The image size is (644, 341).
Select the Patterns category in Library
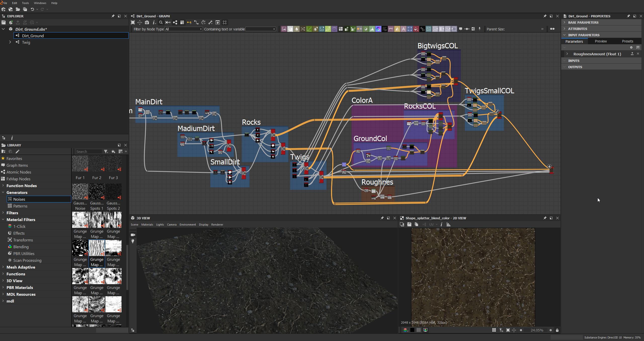[x=20, y=206]
